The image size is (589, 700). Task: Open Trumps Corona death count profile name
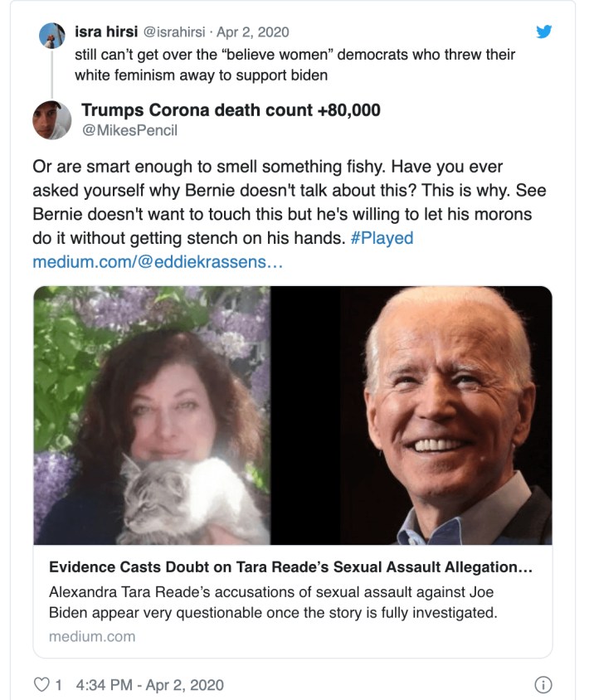231,110
